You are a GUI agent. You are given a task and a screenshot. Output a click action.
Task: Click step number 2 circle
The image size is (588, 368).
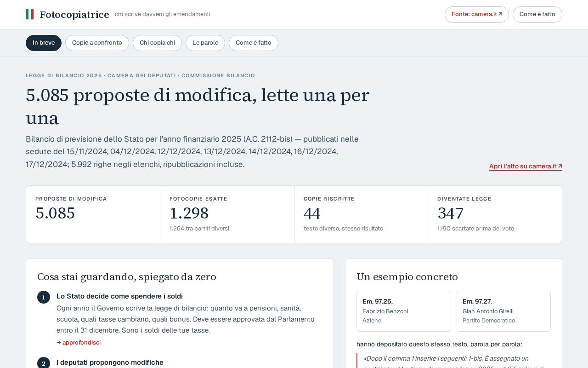[x=44, y=363]
